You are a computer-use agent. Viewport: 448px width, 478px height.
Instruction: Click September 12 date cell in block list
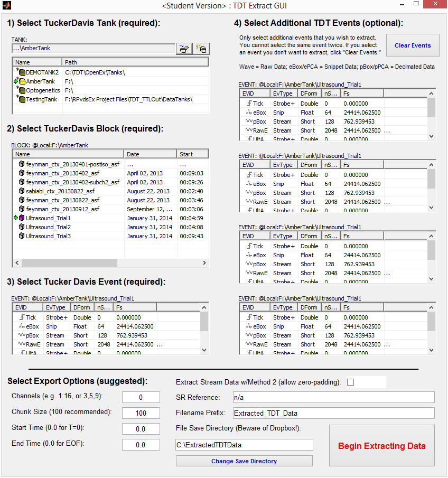tap(150, 209)
